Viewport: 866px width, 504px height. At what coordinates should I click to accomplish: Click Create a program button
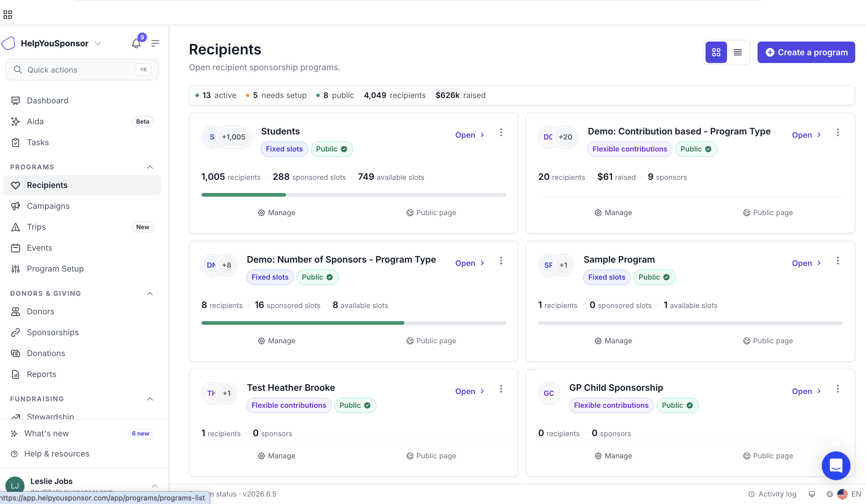pos(806,52)
